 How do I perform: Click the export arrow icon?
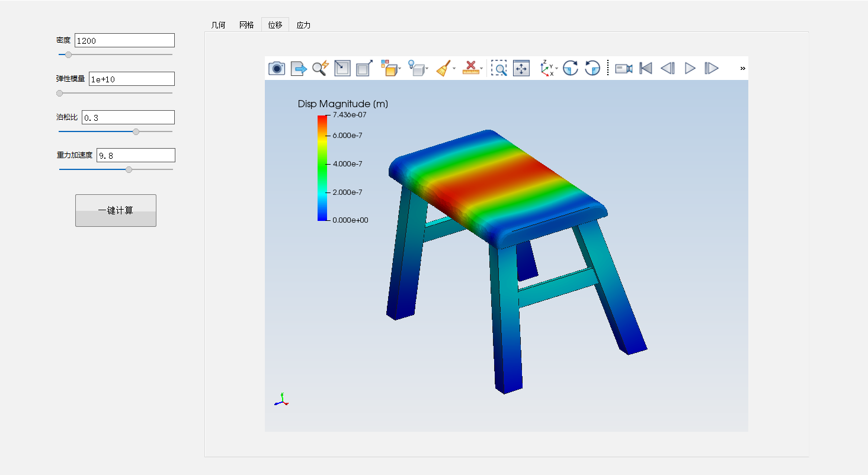(x=299, y=68)
